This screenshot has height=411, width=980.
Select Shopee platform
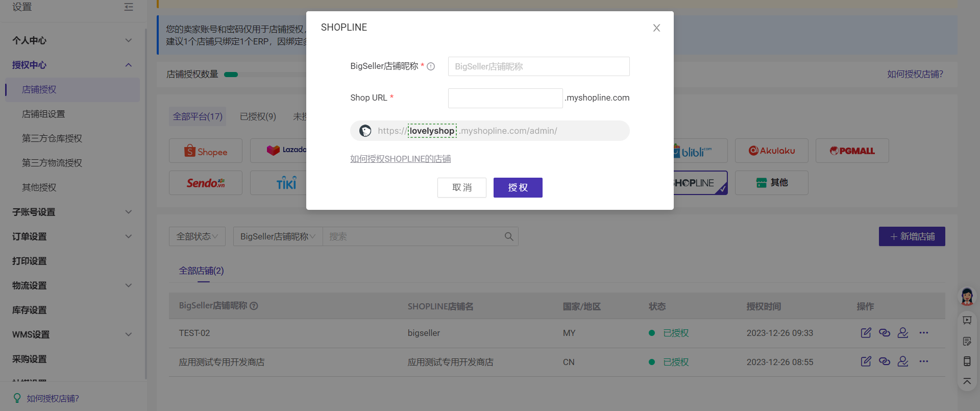[x=206, y=151]
